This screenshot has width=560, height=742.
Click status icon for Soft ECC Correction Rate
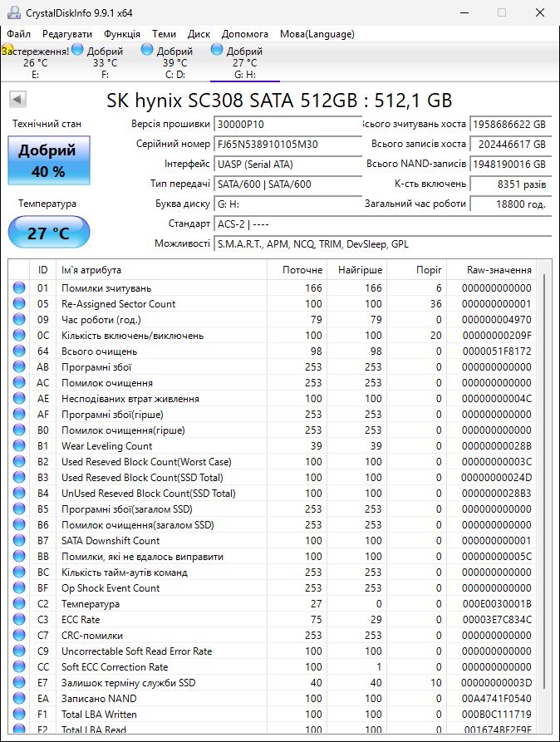(x=19, y=666)
